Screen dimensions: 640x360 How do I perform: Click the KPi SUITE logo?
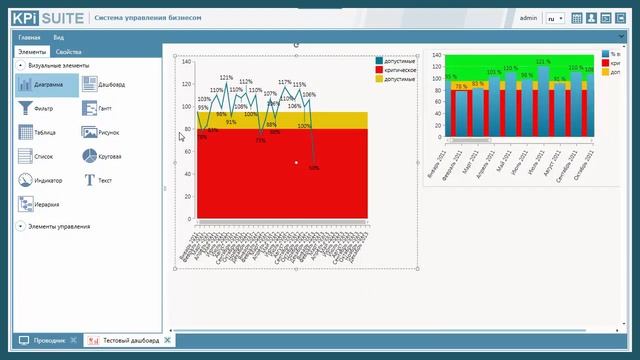pos(48,18)
